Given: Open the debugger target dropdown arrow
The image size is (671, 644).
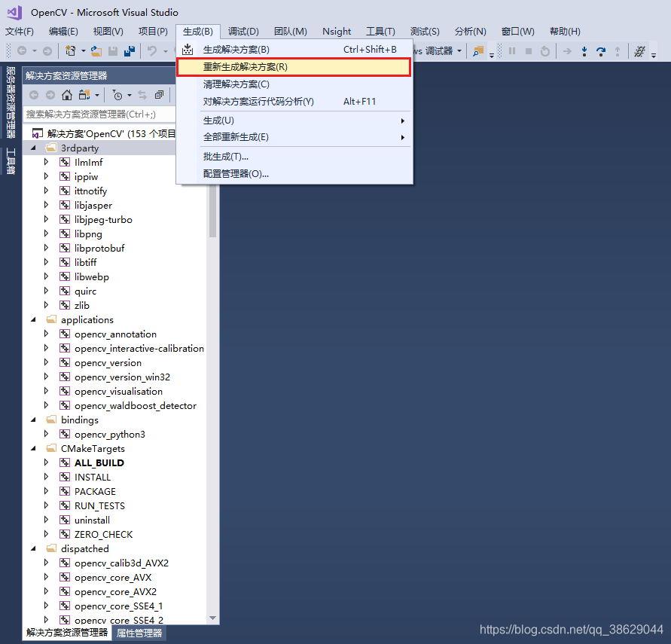Looking at the screenshot, I should tap(459, 51).
